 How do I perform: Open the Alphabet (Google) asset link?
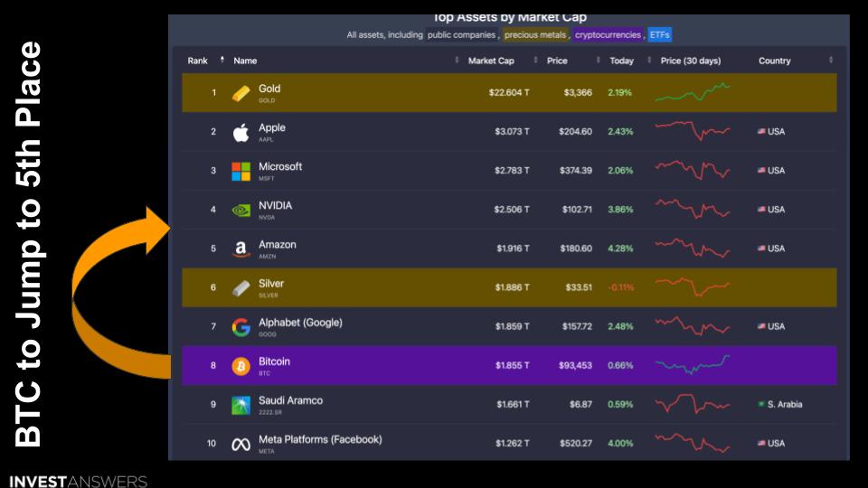pyautogui.click(x=300, y=323)
